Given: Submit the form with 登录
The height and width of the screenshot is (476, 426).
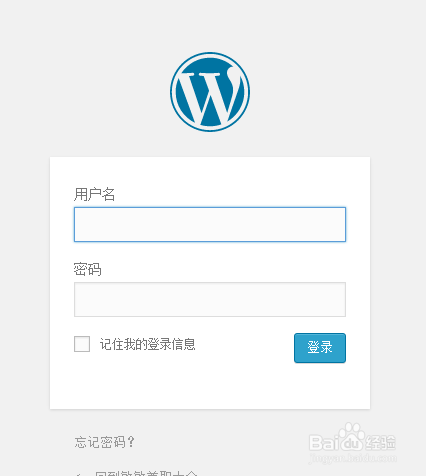Looking at the screenshot, I should 320,348.
